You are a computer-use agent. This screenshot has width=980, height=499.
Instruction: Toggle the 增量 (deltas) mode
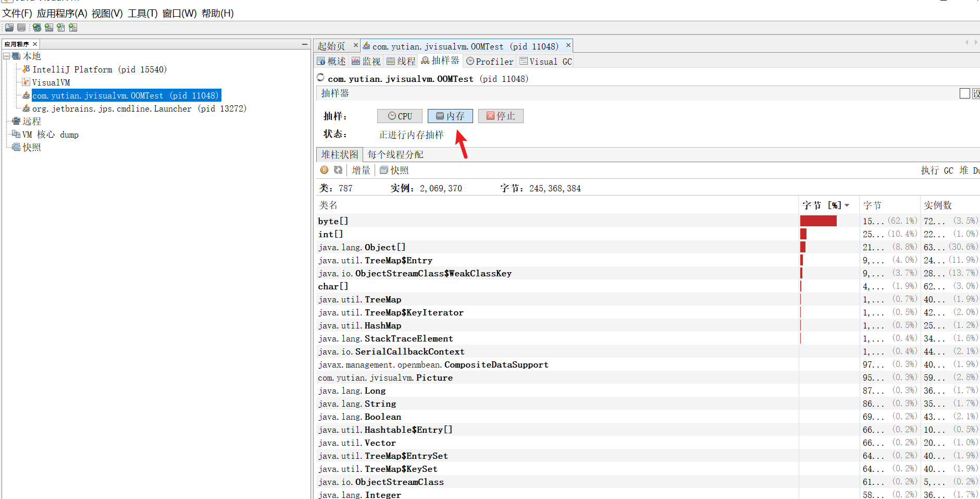tap(361, 170)
